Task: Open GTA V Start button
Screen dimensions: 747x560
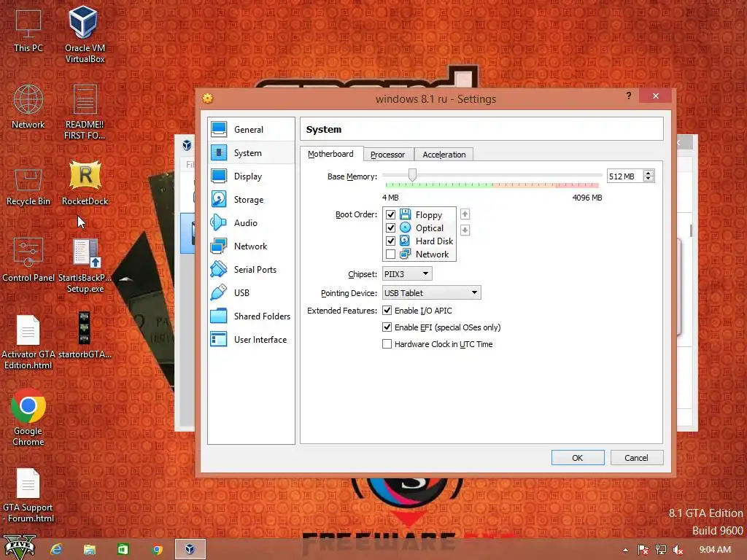Action: pos(19,548)
